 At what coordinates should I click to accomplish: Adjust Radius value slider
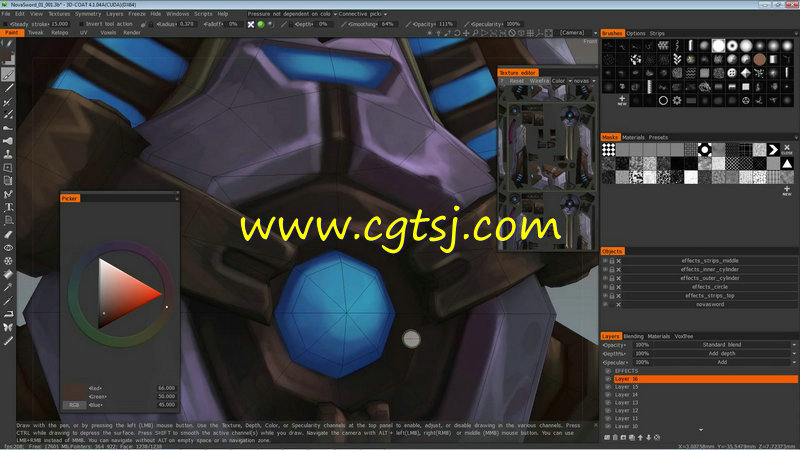click(175, 24)
